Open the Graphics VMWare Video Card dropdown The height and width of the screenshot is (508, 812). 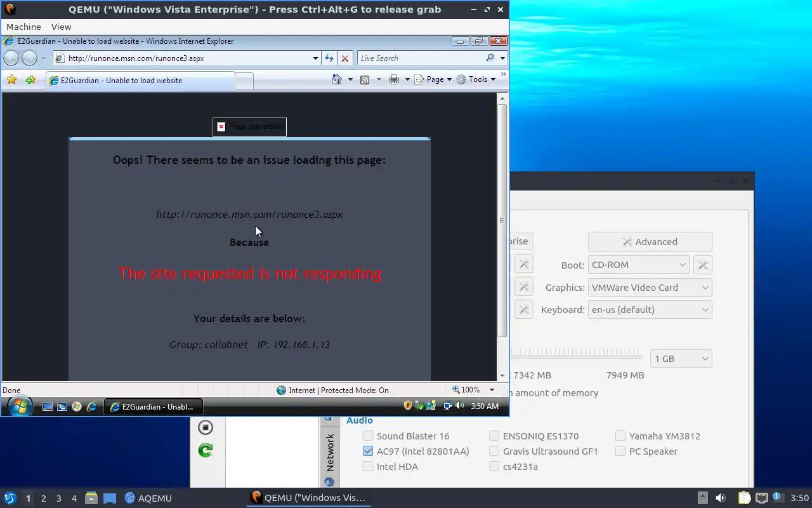pos(650,288)
